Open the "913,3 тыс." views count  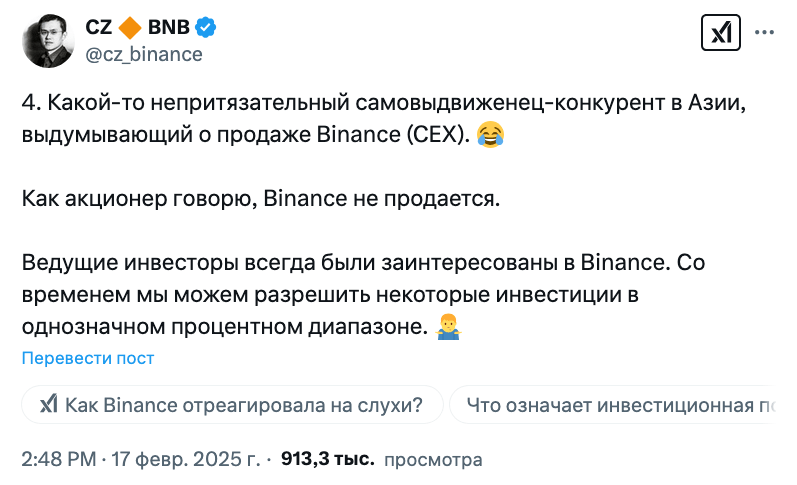[x=328, y=459]
